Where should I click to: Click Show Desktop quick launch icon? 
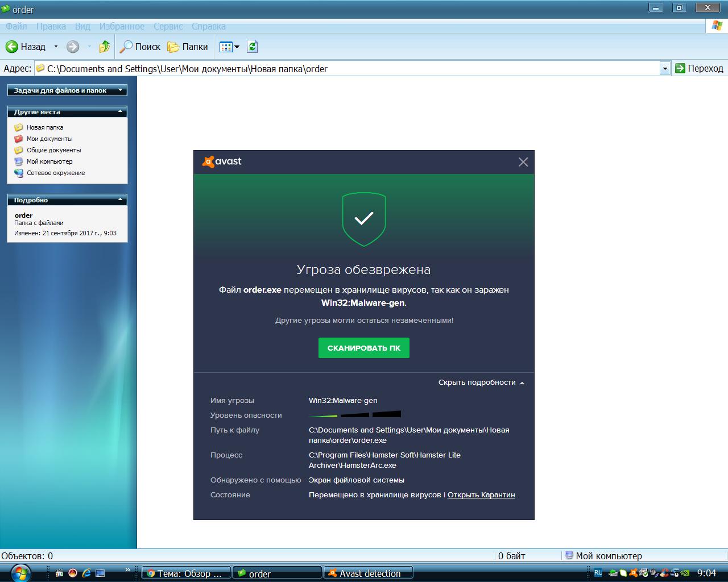click(100, 573)
